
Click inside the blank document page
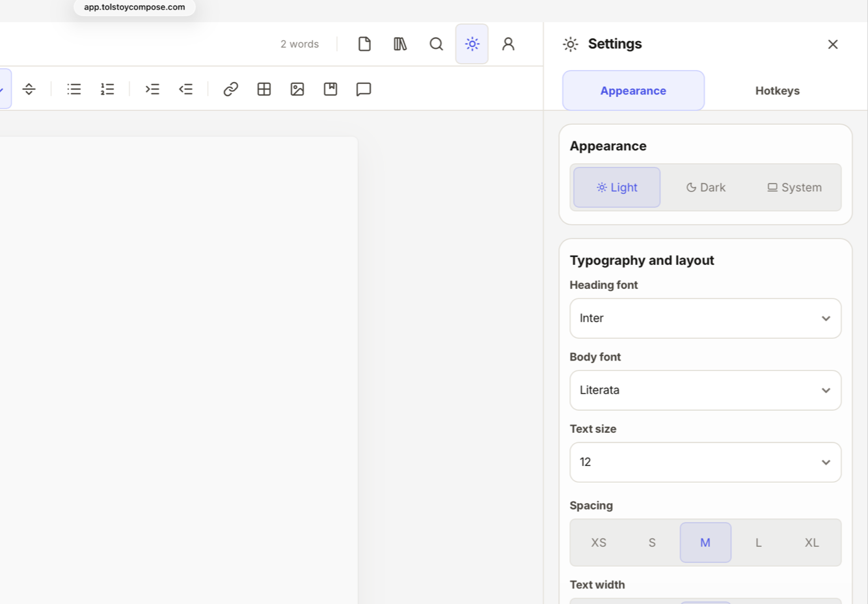coord(178,370)
